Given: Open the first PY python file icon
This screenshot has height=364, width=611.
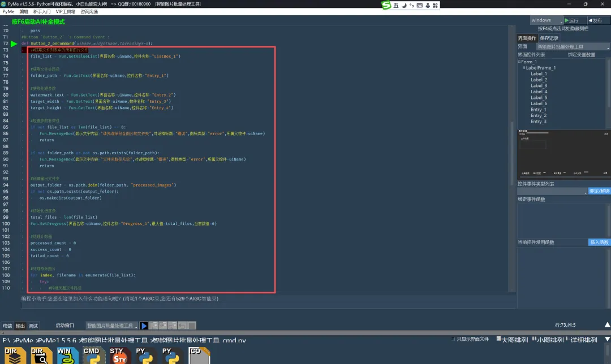Looking at the screenshot, I should [x=146, y=355].
